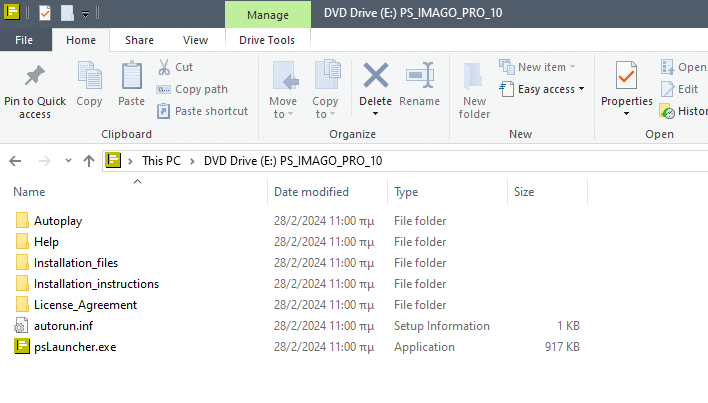
Task: Click the quick access New folder icon in title bar
Action: [x=67, y=13]
